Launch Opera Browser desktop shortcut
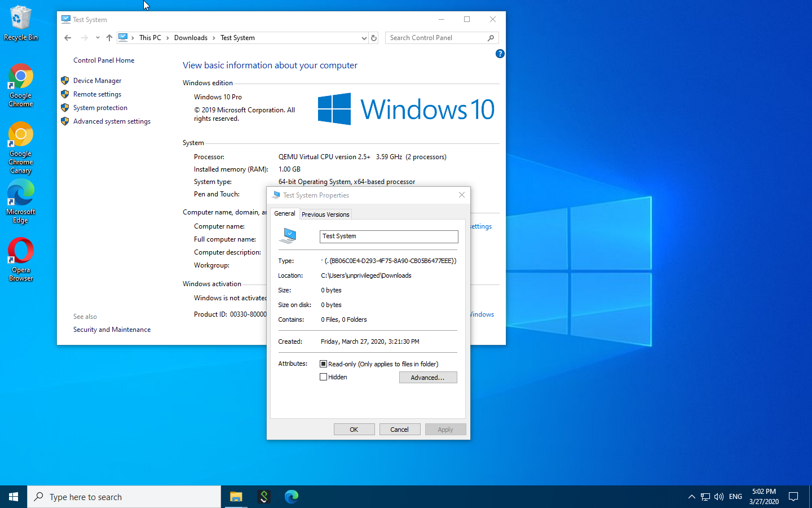812x508 pixels. 20,260
